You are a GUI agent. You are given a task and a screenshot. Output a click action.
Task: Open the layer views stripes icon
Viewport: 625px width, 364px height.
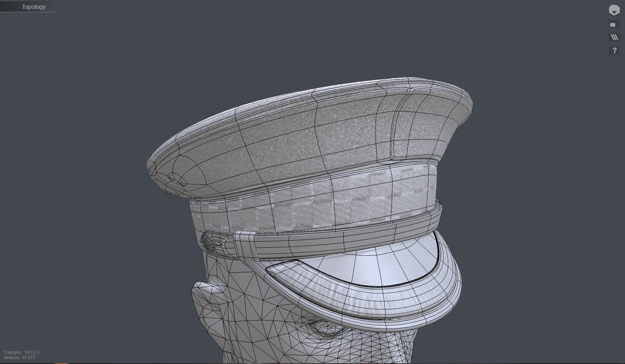coord(614,37)
